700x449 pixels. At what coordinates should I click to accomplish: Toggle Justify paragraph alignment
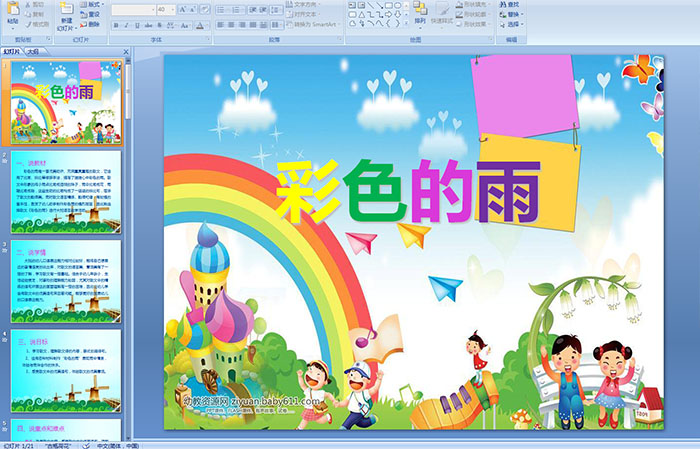tap(253, 25)
